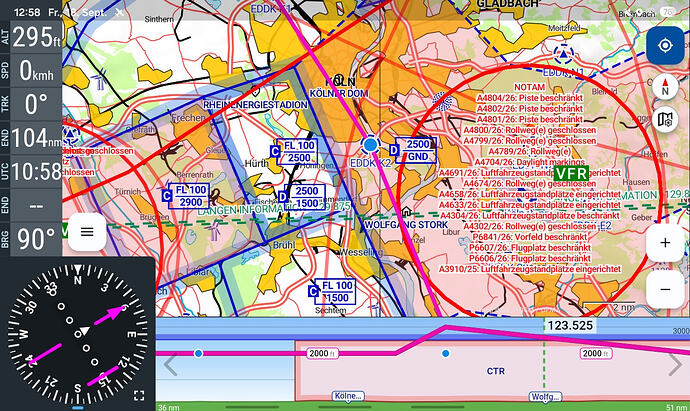Tap the Frechen town label
The image size is (690, 411).
click(x=188, y=118)
